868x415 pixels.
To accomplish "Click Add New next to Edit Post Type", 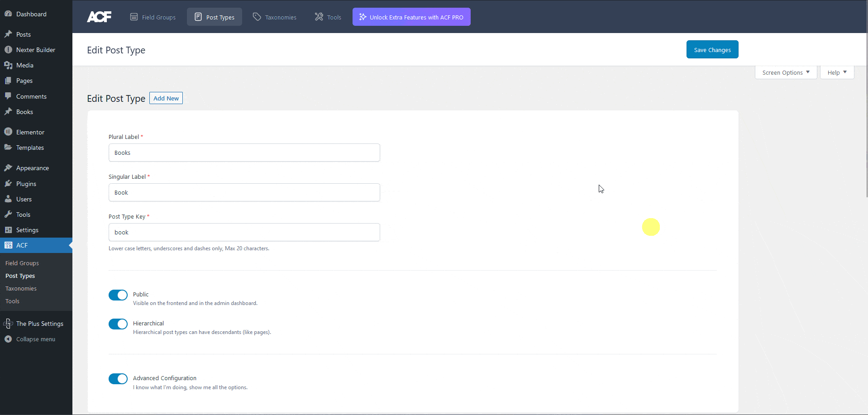I will 166,98.
